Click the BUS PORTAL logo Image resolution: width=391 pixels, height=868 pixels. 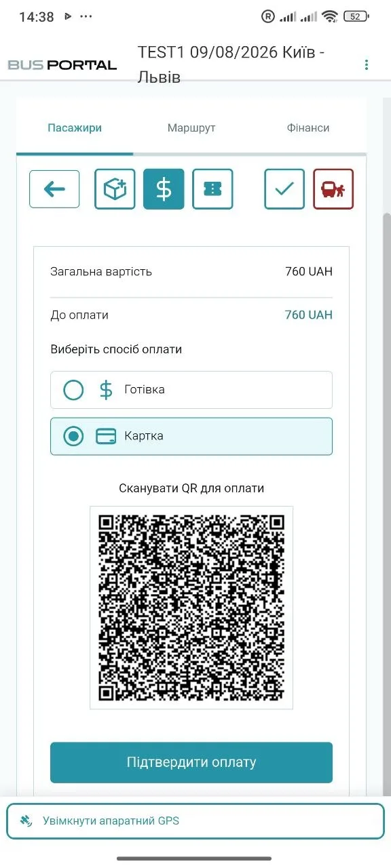tap(62, 65)
